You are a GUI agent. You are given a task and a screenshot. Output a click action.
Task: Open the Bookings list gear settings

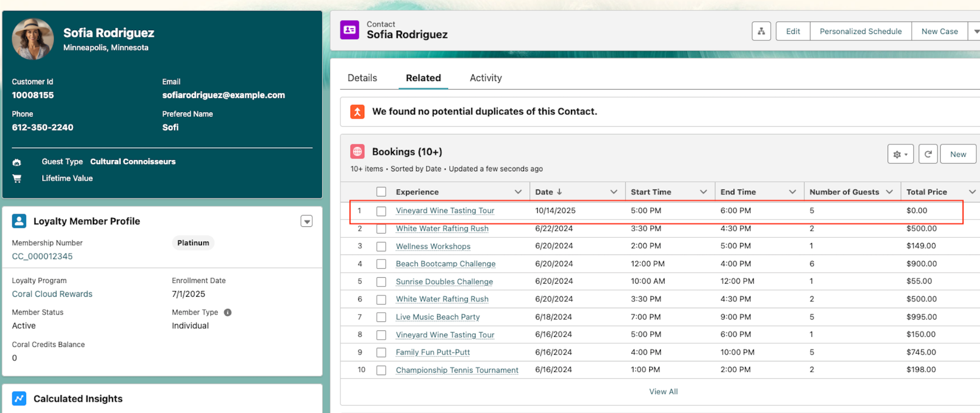900,155
